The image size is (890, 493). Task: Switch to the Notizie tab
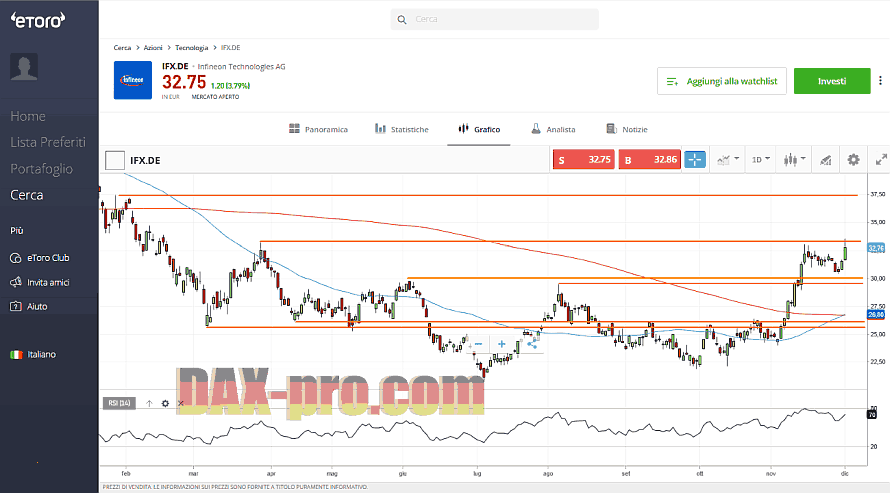(x=627, y=129)
